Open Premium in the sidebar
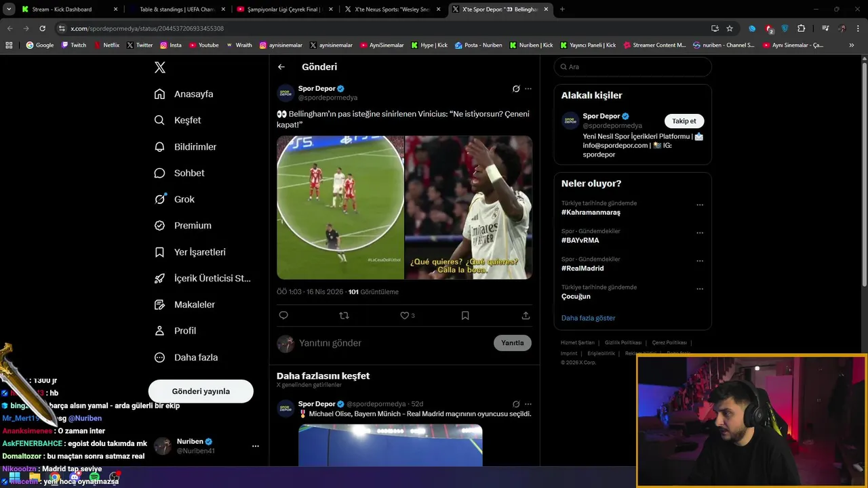 click(x=182, y=225)
